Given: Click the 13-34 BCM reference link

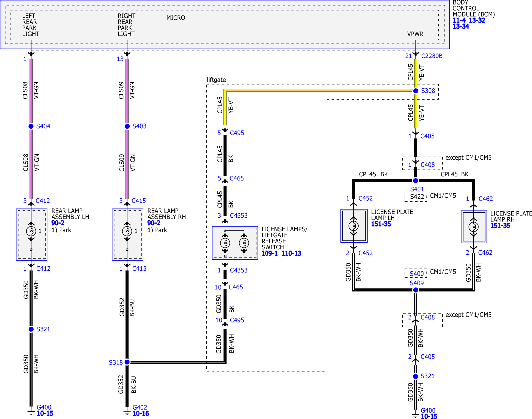Looking at the screenshot, I should tap(461, 26).
